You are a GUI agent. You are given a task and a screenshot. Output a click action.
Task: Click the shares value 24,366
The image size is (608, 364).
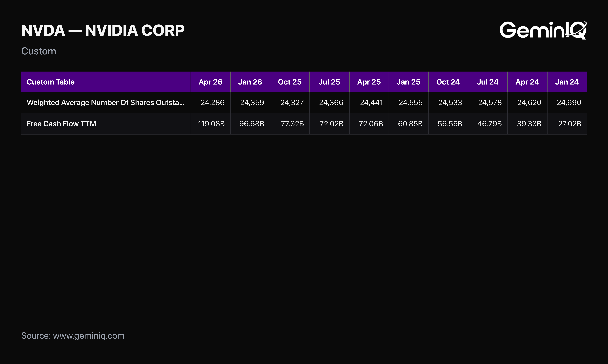[331, 103]
